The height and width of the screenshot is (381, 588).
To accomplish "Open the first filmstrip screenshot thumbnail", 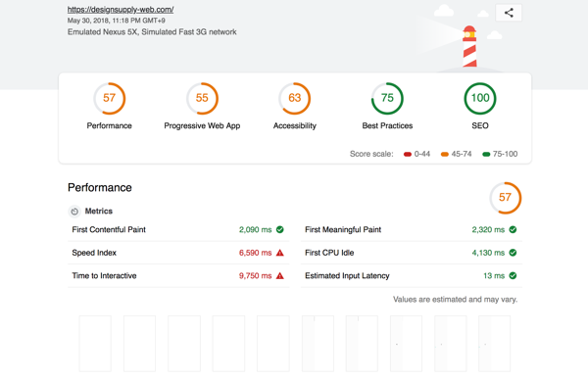I will (95, 344).
